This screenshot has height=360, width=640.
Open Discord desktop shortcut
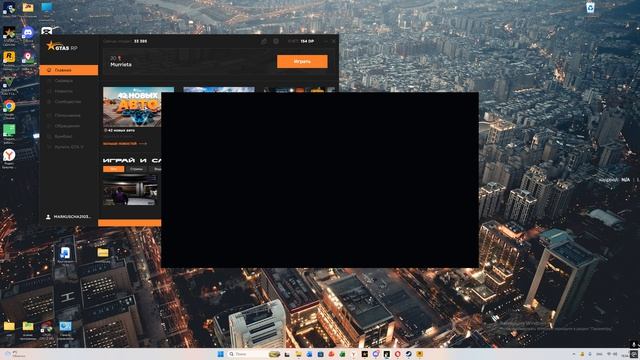[28, 33]
